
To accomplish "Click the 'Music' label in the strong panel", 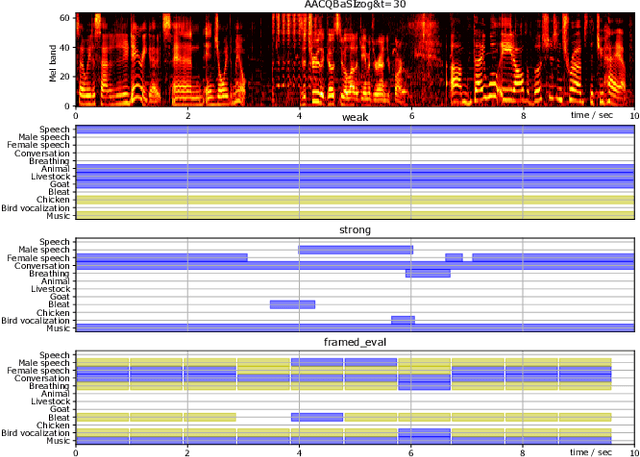I will [59, 328].
